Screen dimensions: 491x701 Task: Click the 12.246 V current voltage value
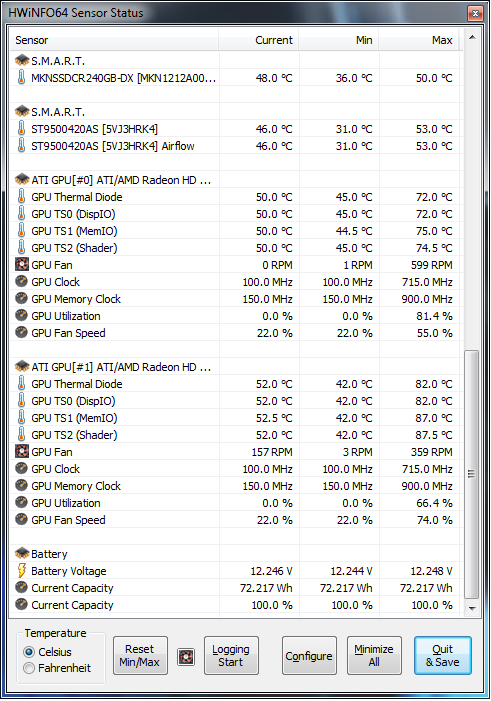coord(271,571)
